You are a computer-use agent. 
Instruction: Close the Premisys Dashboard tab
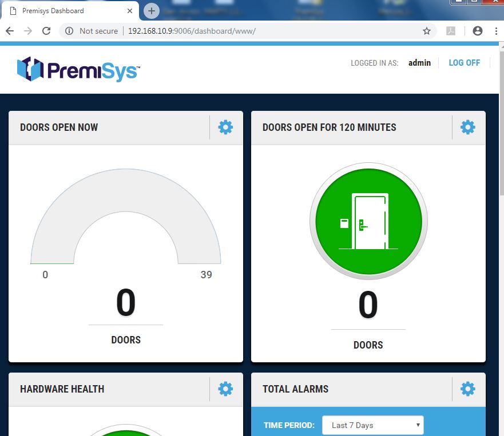pyautogui.click(x=129, y=11)
